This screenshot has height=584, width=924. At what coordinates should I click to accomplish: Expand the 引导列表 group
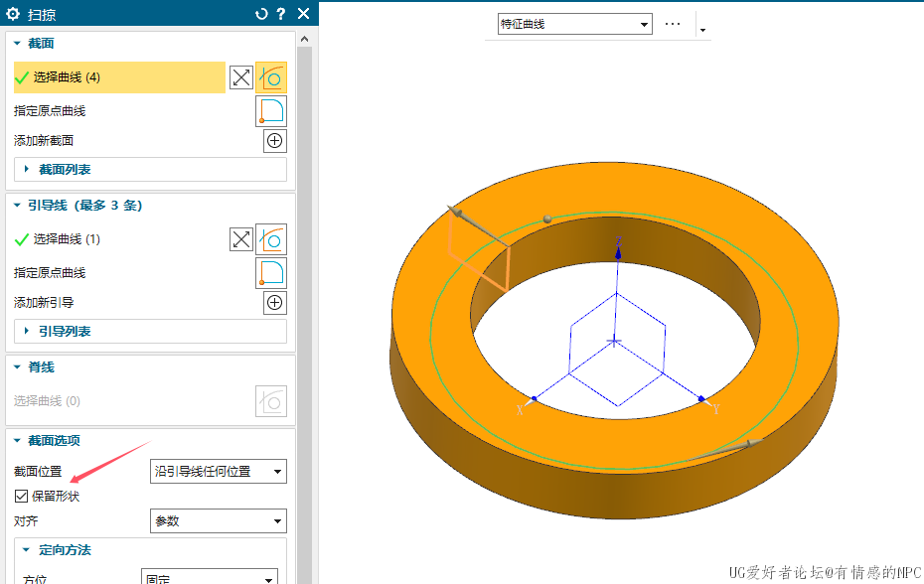point(65,331)
